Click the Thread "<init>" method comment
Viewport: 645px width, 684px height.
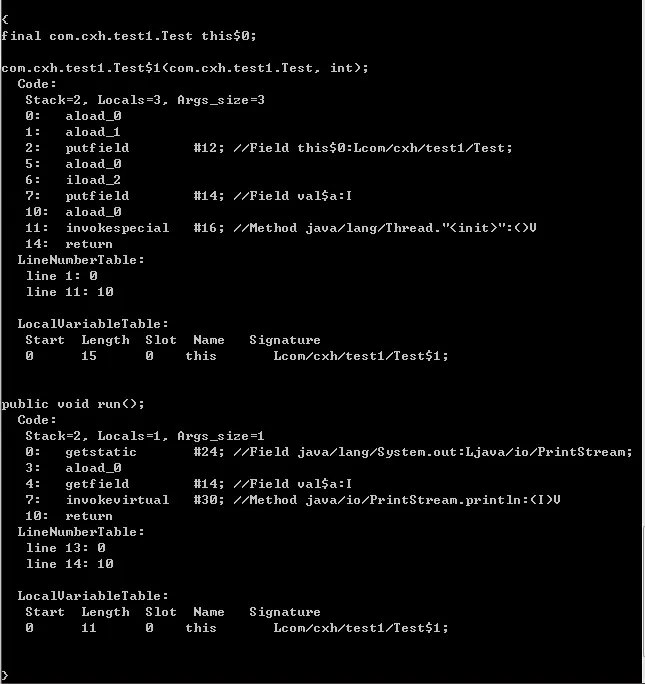tap(385, 228)
